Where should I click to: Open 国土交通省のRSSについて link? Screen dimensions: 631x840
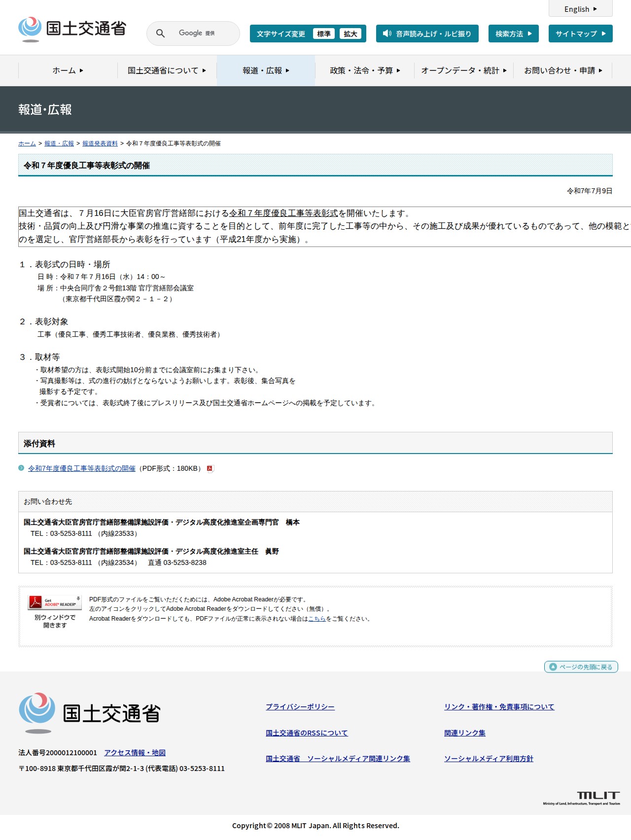(307, 733)
